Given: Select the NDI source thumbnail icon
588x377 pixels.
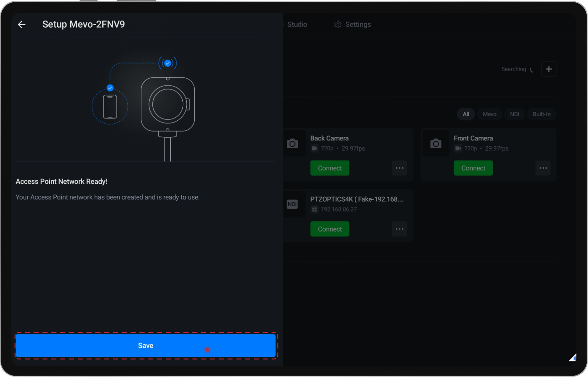Looking at the screenshot, I should pos(292,204).
